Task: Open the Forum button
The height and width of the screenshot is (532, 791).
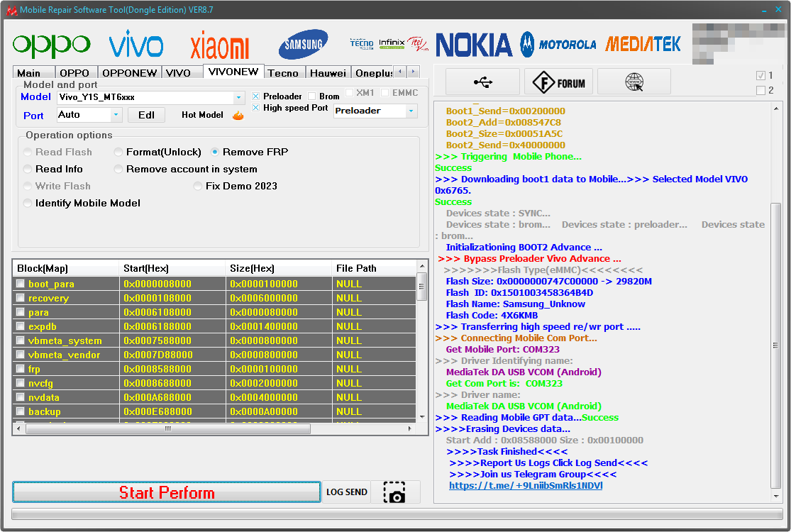Action: tap(559, 82)
